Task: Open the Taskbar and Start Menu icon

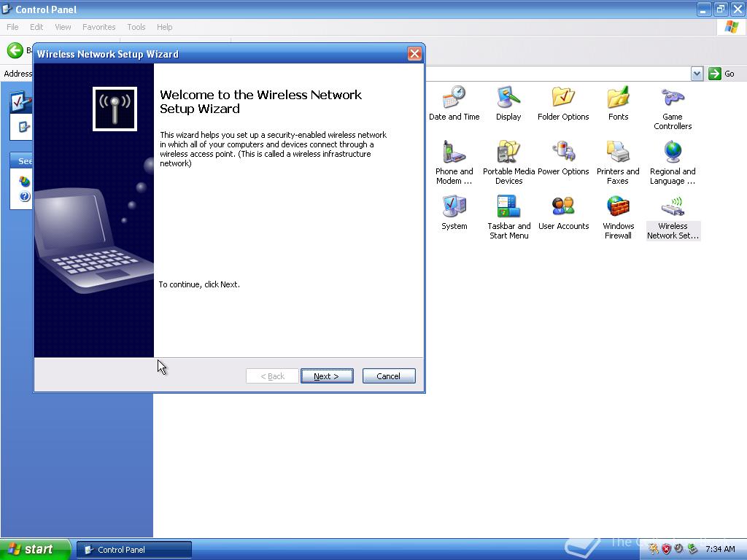Action: (508, 217)
